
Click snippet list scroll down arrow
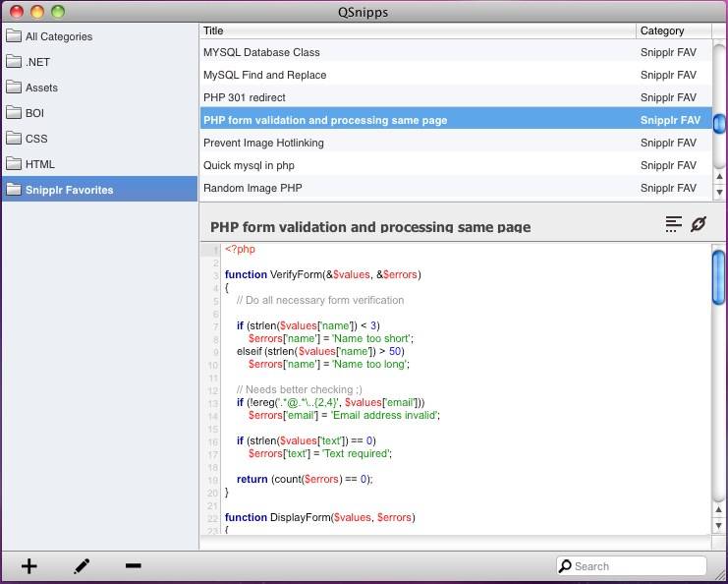coord(719,192)
